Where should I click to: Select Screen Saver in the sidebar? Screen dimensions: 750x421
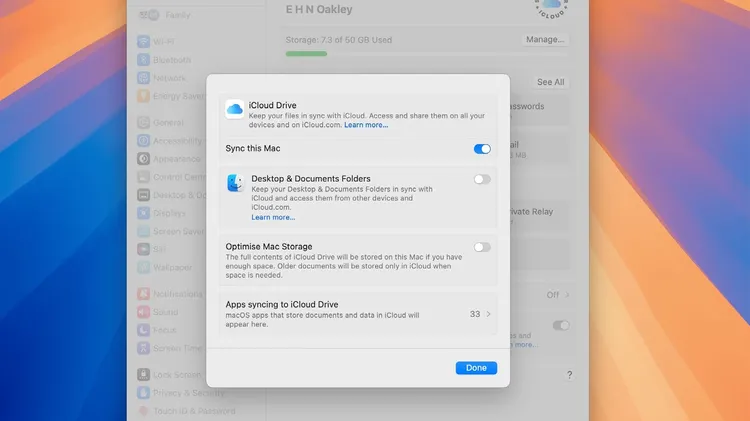tap(171, 232)
